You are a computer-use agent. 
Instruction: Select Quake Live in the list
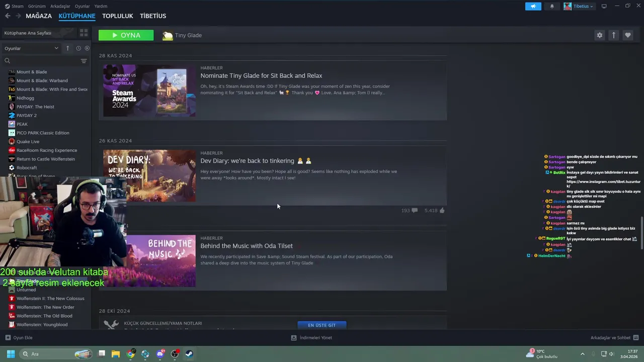click(28, 142)
